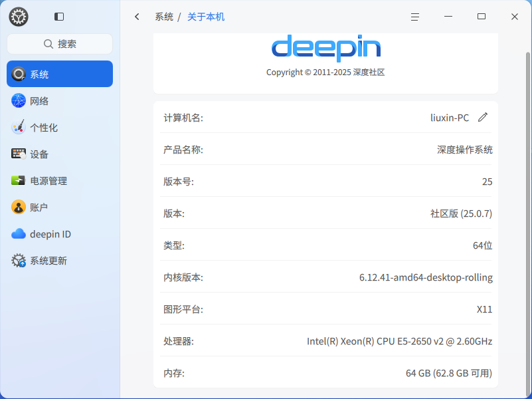Viewport: 532px width, 399px height.
Task: Click the 账户 user icon
Action: point(19,207)
